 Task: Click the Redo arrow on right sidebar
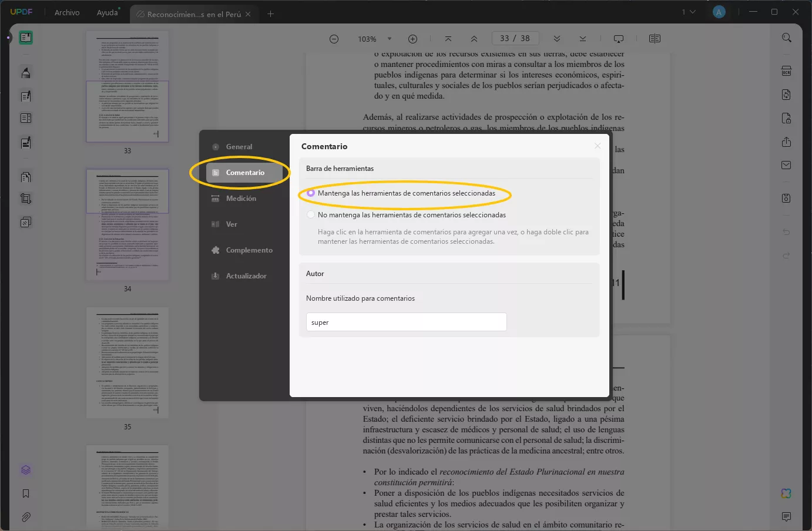pyautogui.click(x=786, y=255)
